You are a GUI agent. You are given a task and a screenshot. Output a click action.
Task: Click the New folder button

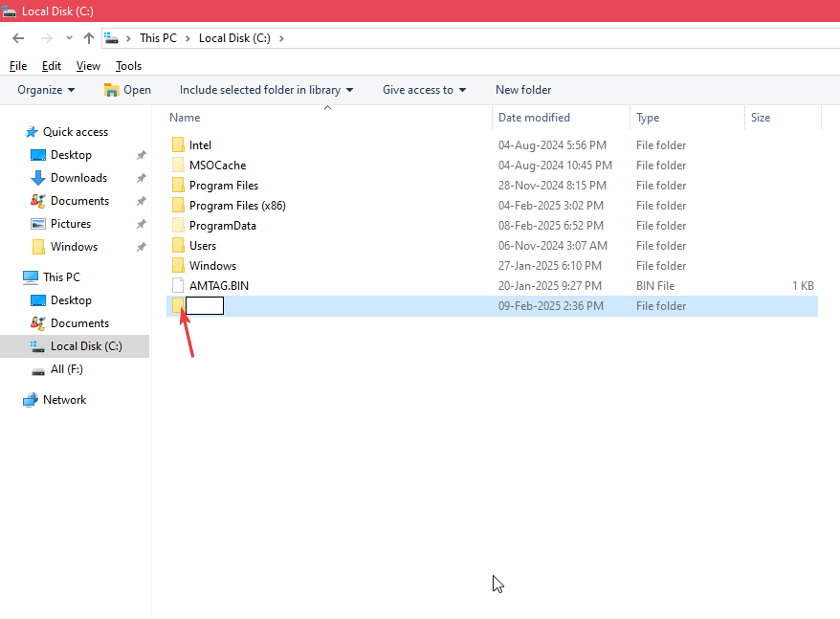coord(523,90)
